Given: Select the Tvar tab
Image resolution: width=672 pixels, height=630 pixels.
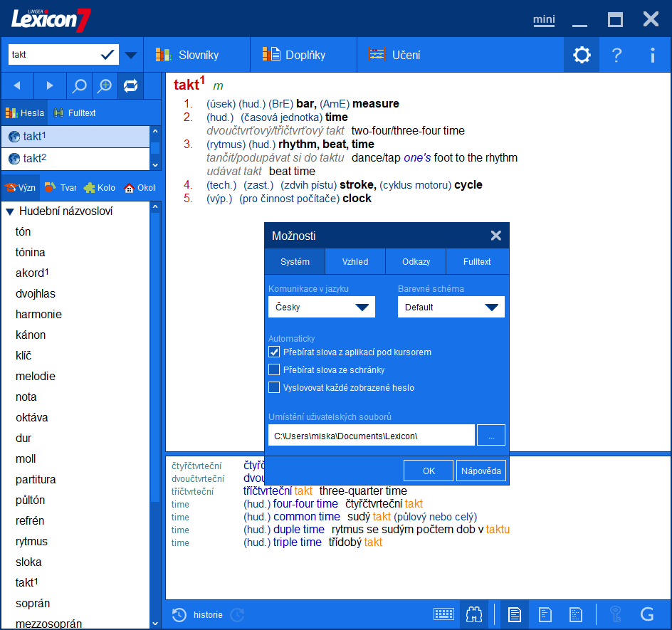Looking at the screenshot, I should (x=61, y=187).
